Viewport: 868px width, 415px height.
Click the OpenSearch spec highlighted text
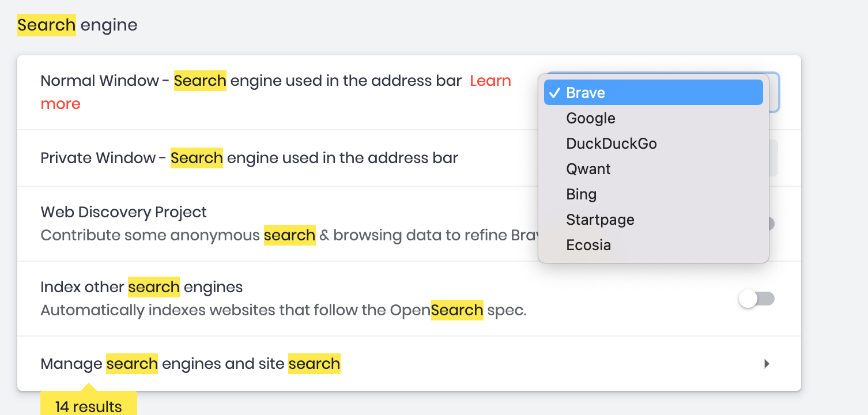[x=457, y=310]
